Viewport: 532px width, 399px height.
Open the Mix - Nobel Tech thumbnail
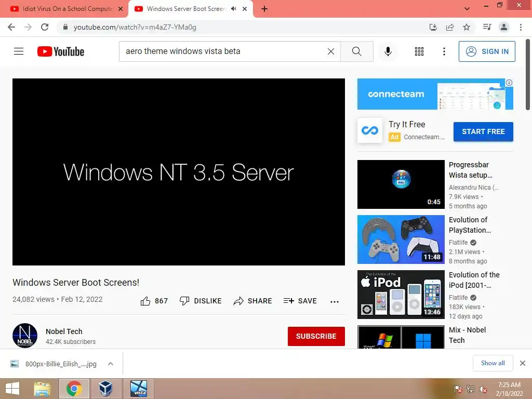(401, 337)
